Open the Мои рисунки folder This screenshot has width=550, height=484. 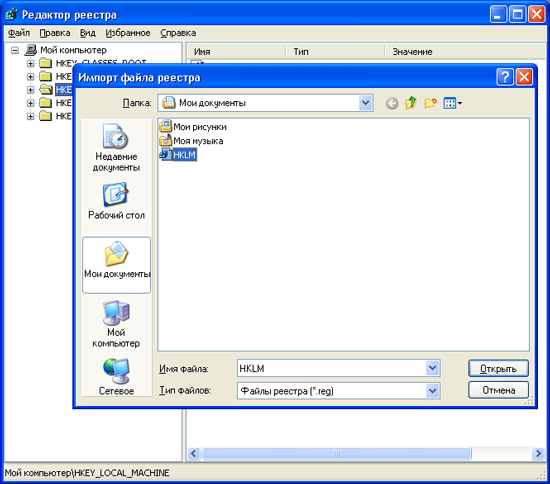193,126
